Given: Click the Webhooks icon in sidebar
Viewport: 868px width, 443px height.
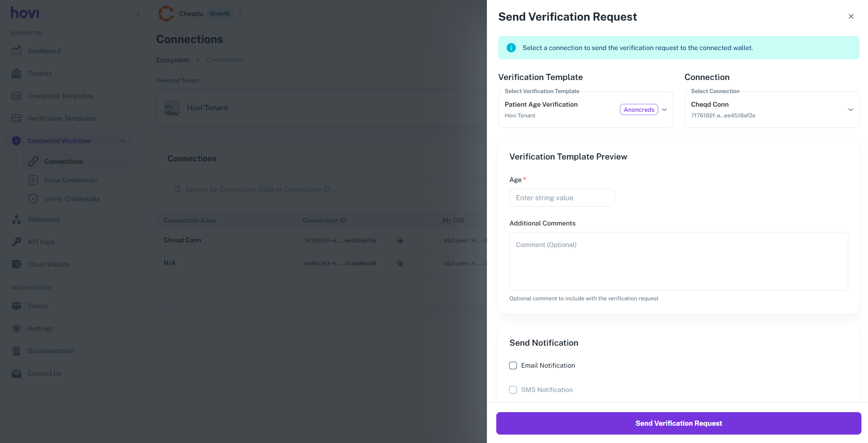Looking at the screenshot, I should point(16,219).
